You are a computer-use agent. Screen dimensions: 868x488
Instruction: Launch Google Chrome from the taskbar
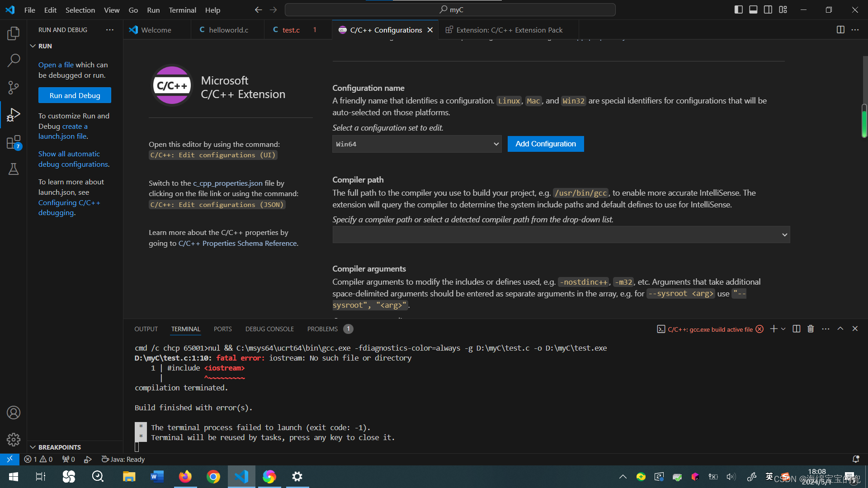click(x=213, y=476)
